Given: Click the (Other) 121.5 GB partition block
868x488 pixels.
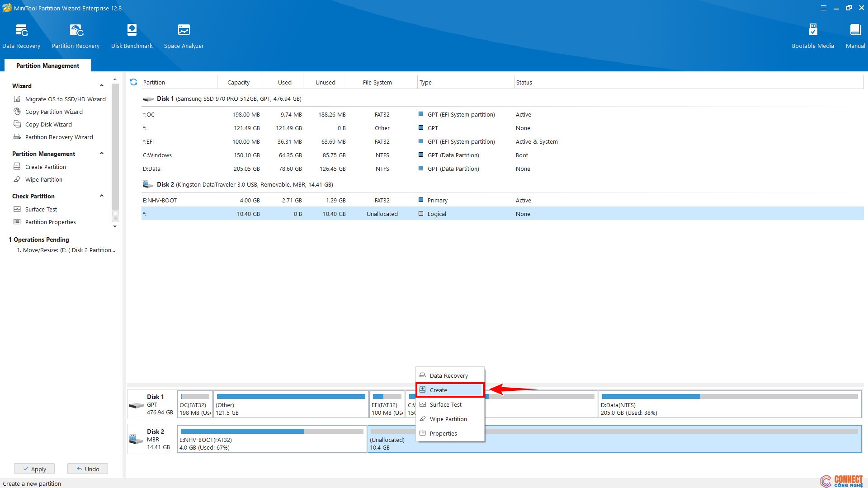Looking at the screenshot, I should 291,404.
